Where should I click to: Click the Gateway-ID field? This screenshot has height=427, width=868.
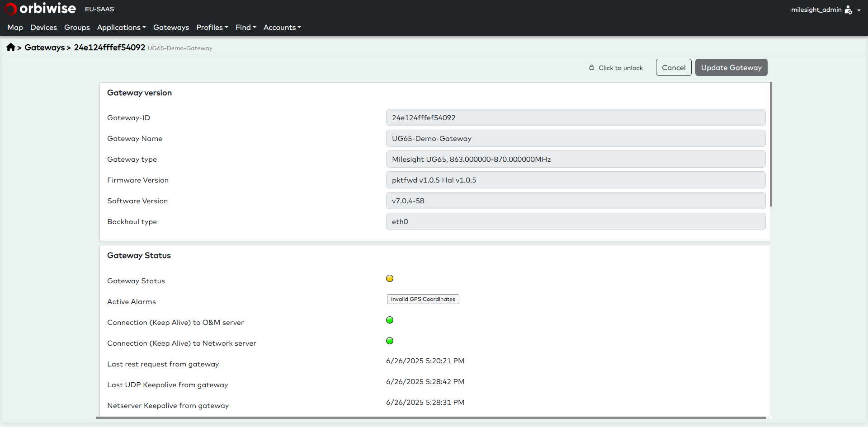[x=576, y=117]
